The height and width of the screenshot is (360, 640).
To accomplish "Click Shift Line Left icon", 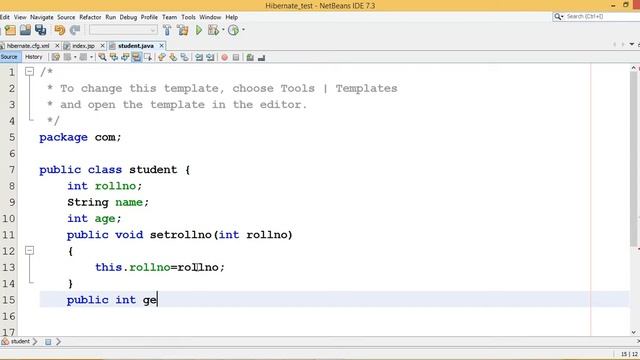I will [x=199, y=57].
